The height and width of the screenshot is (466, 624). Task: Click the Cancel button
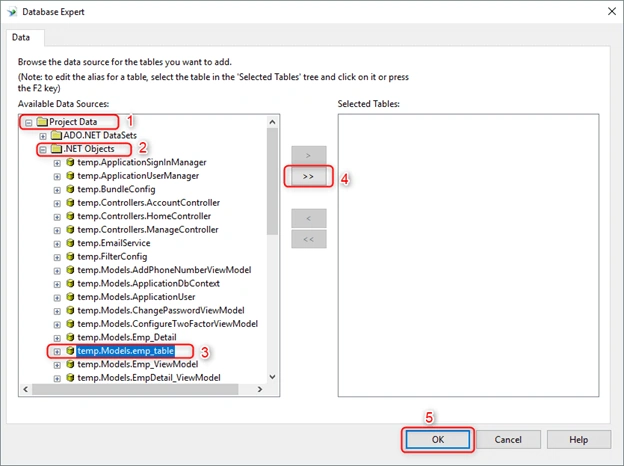(508, 439)
